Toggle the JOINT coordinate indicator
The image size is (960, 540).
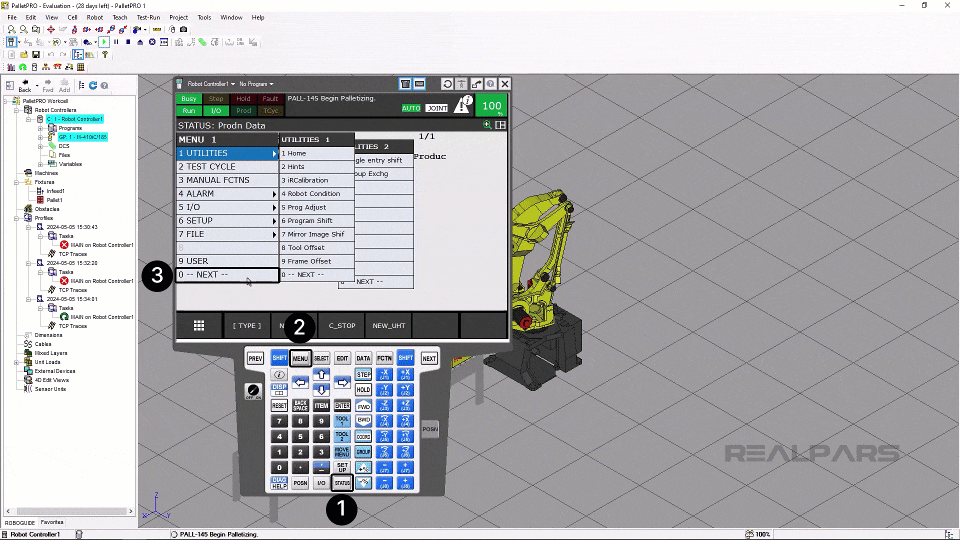[x=437, y=108]
